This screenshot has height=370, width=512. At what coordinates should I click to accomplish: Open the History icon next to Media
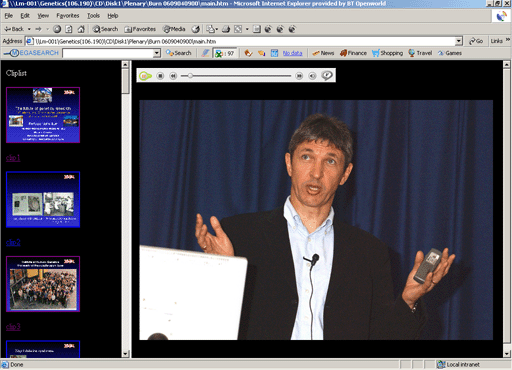click(x=196, y=29)
